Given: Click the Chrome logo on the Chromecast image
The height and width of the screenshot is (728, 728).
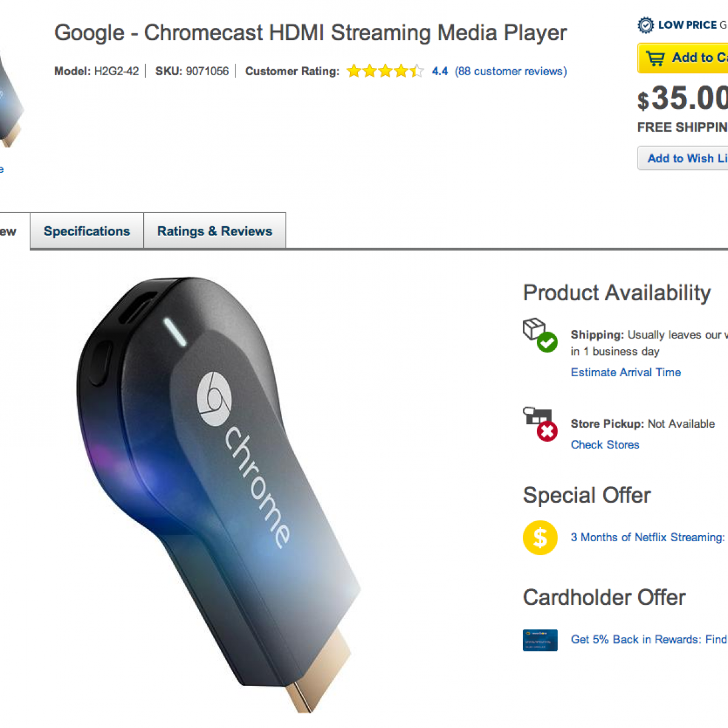Looking at the screenshot, I should 214,399.
